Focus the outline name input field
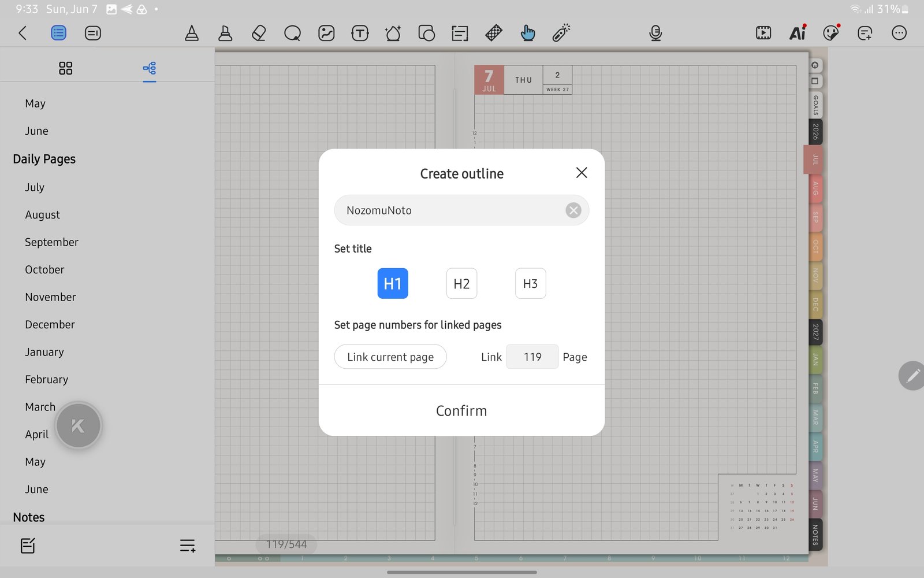The width and height of the screenshot is (924, 578). pyautogui.click(x=461, y=210)
